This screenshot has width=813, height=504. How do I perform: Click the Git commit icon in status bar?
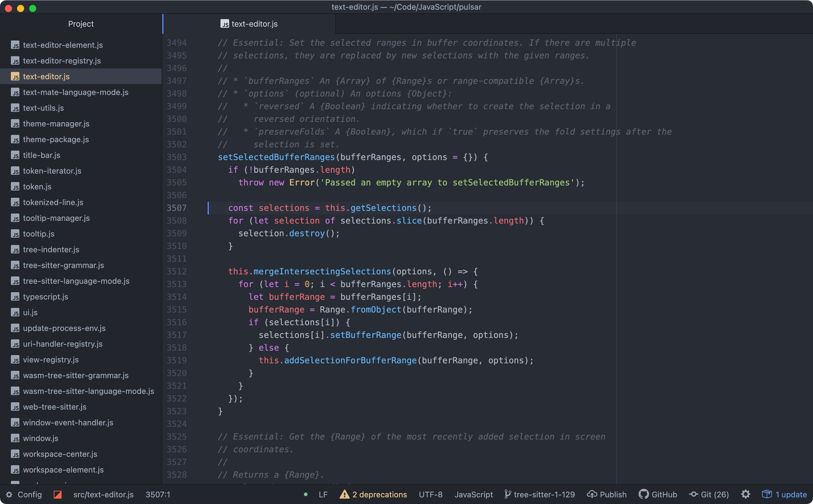click(694, 494)
